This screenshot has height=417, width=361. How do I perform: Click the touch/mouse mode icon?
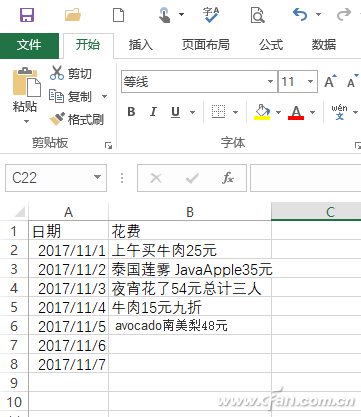(165, 15)
